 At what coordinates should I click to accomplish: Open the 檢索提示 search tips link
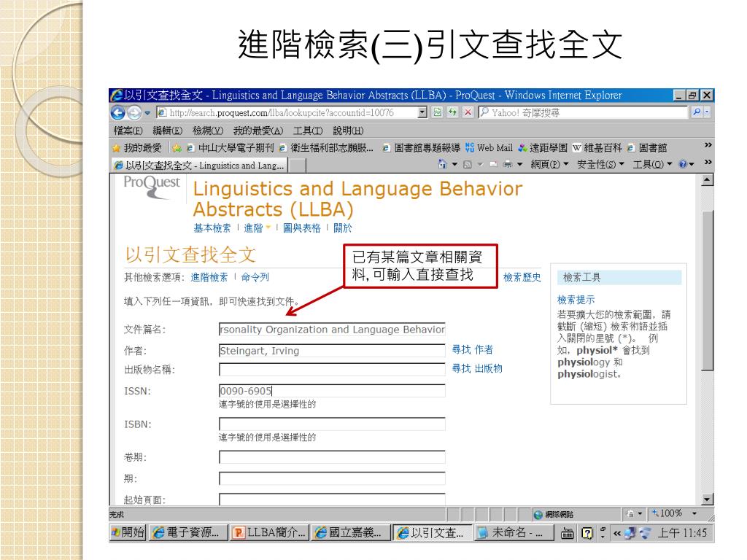click(576, 300)
